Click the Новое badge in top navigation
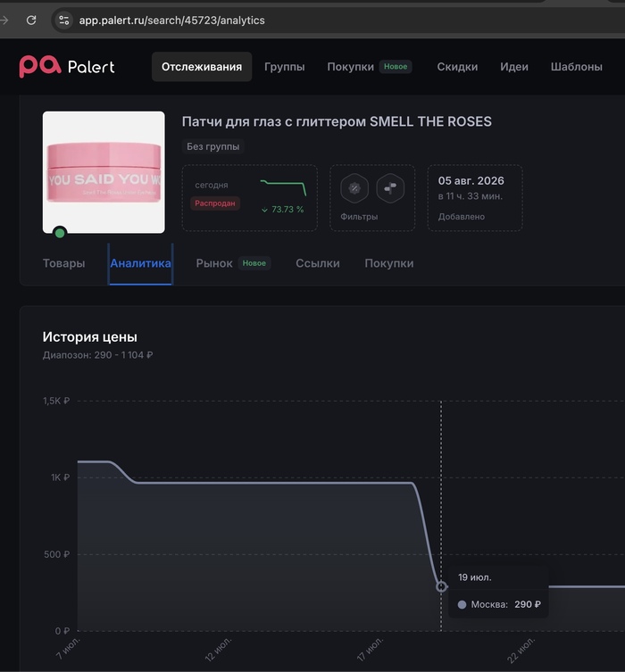The height and width of the screenshot is (672, 625). tap(396, 66)
